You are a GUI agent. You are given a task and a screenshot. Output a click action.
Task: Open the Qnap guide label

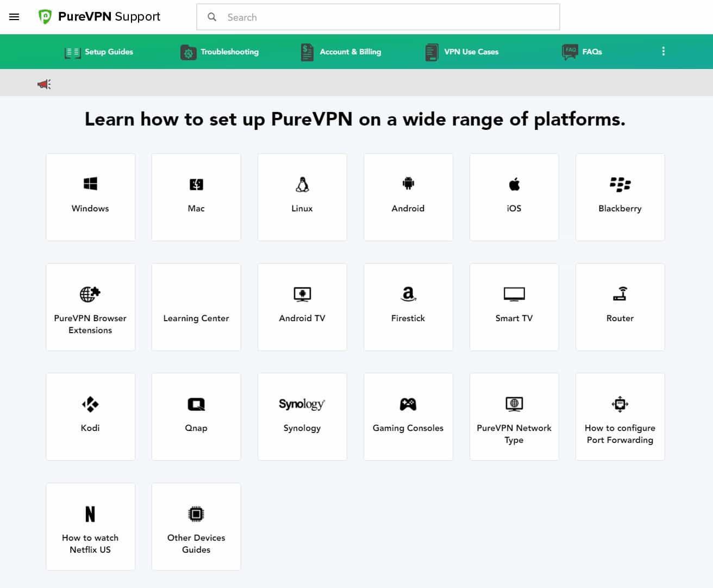[196, 428]
